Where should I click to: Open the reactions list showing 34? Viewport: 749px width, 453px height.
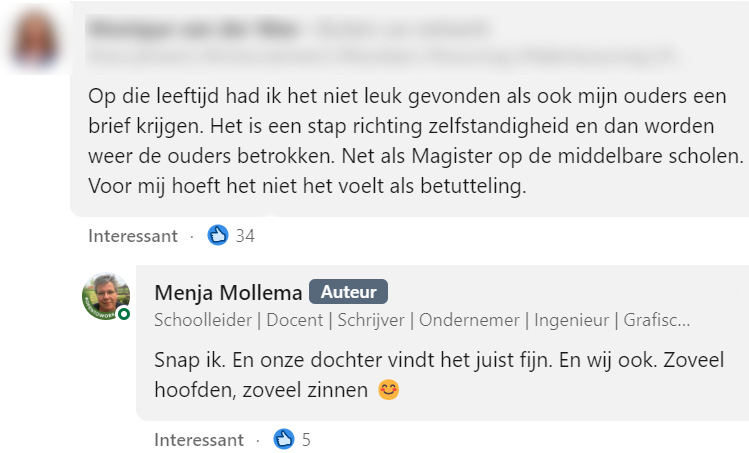click(x=245, y=236)
